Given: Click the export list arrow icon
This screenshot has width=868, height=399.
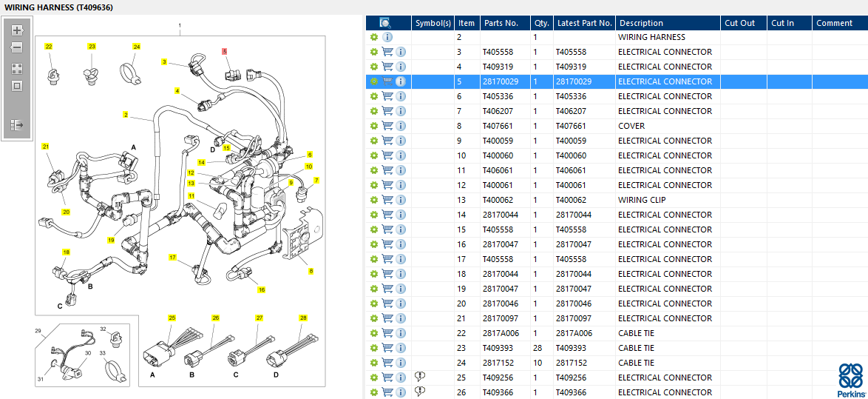Looking at the screenshot, I should point(17,125).
